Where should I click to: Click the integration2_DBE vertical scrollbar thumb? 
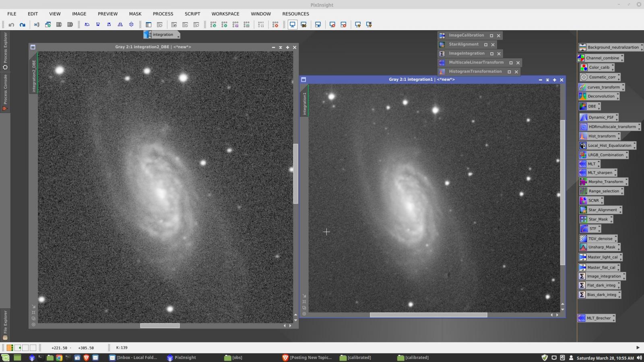click(295, 173)
